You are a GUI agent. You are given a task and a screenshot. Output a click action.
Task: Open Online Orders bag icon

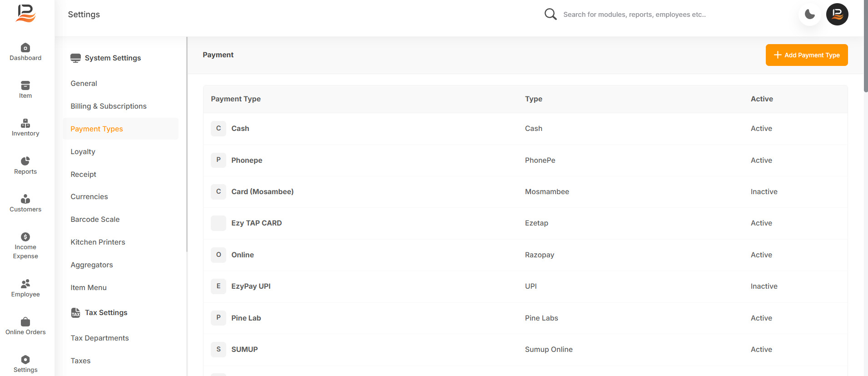pos(25,322)
